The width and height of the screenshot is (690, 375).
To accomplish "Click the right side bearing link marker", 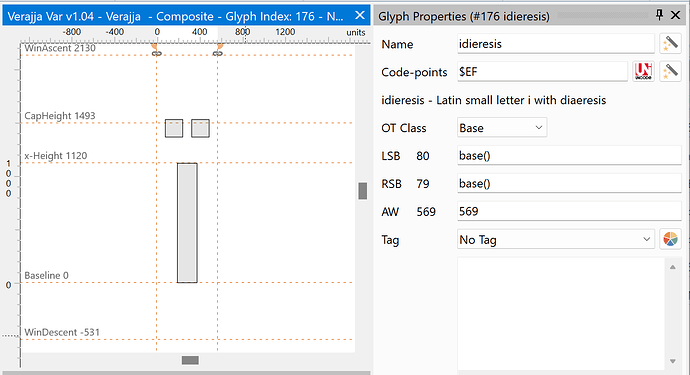I will pos(217,53).
